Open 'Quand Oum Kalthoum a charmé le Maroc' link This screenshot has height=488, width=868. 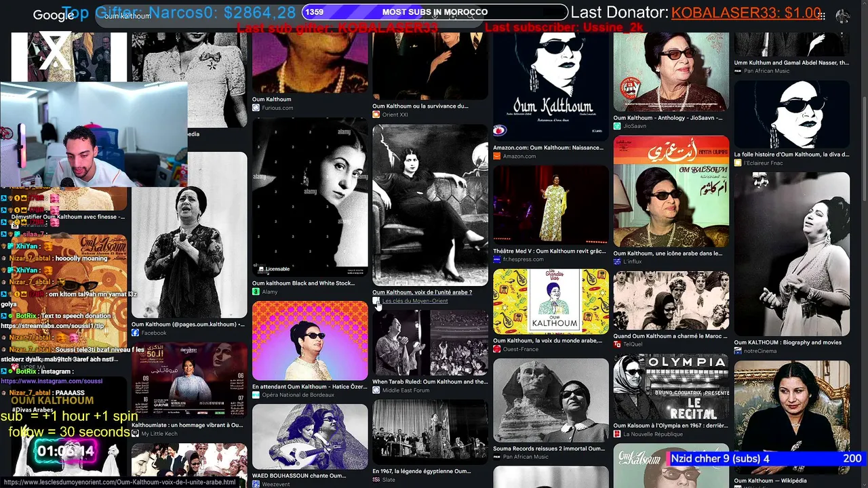pos(669,335)
